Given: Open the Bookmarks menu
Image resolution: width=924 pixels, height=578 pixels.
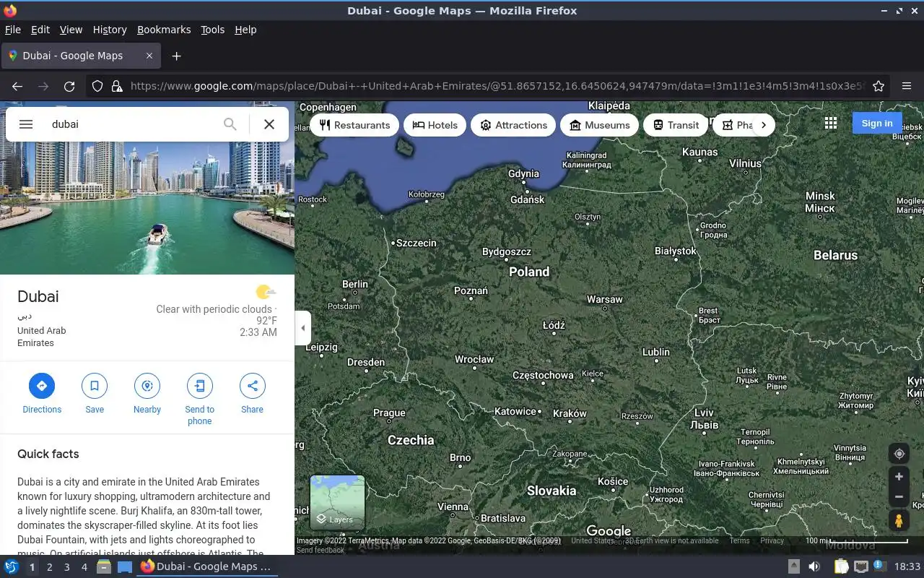Looking at the screenshot, I should (x=164, y=30).
